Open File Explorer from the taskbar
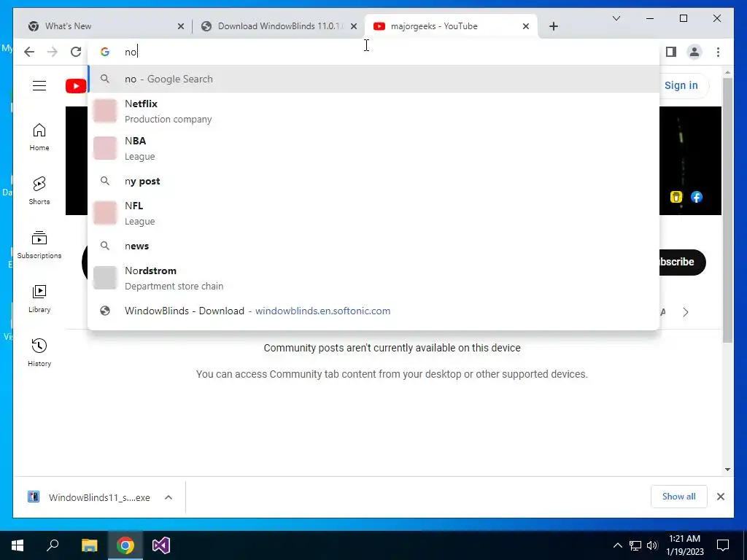This screenshot has height=560, width=747. click(x=89, y=545)
